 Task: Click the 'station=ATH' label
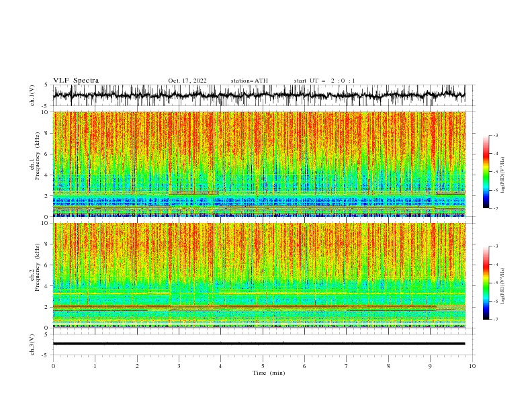(249, 81)
